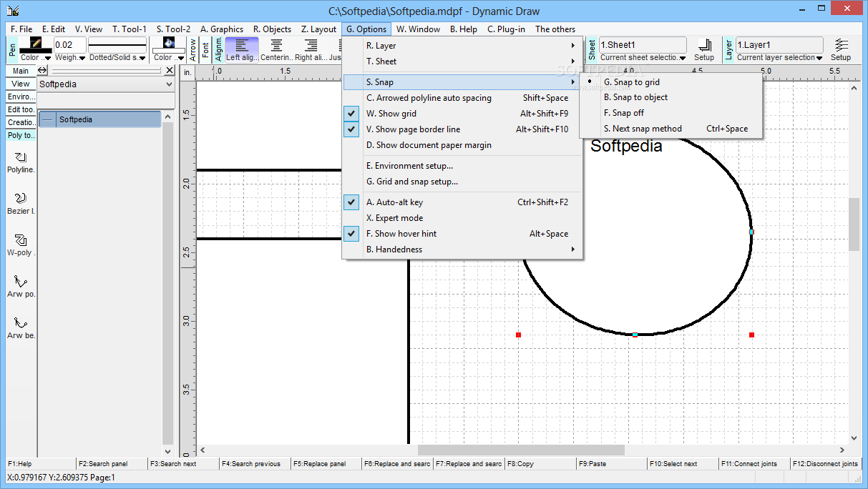Close the side panel with X
This screenshot has width=868, height=489.
coord(170,70)
